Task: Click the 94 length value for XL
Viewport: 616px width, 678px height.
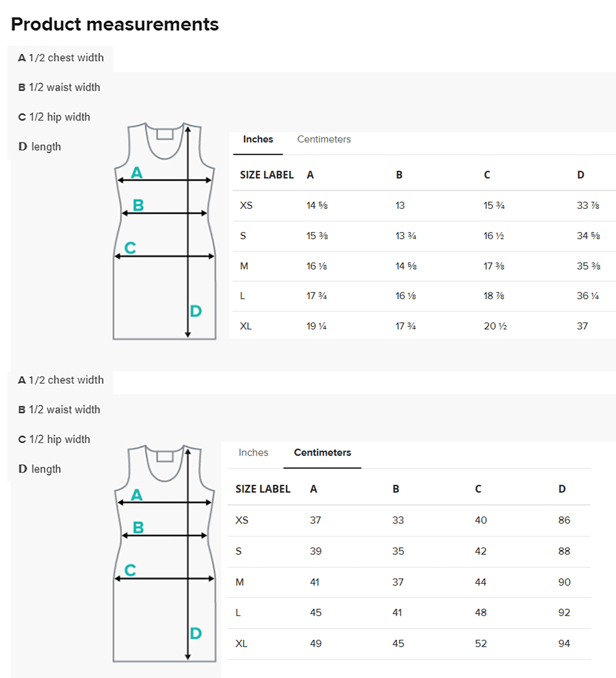Action: (x=564, y=643)
